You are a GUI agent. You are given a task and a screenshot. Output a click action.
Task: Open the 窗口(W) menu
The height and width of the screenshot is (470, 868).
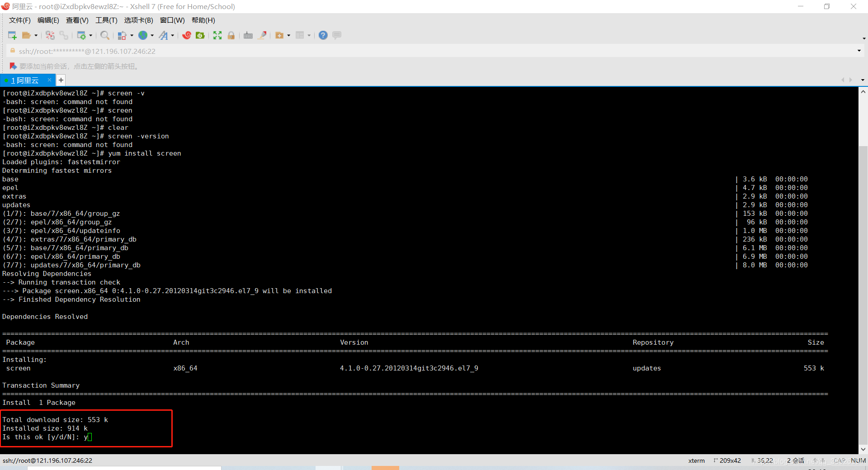click(x=172, y=20)
